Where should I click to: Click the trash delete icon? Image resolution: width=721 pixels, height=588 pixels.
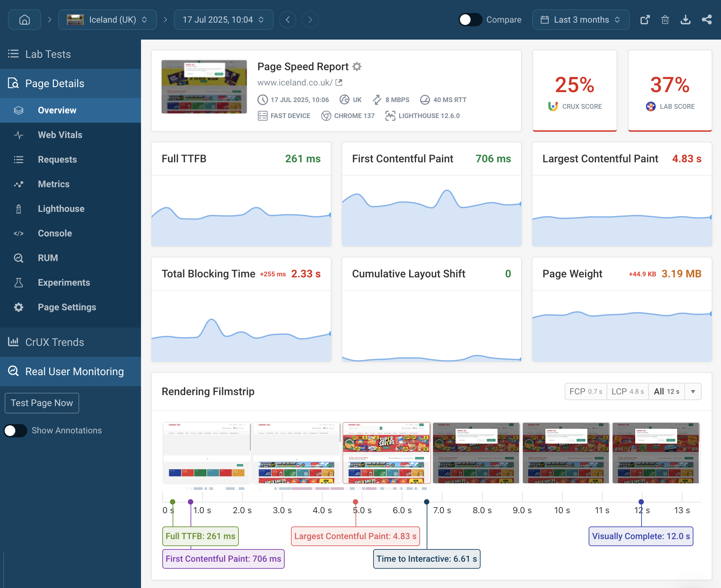pyautogui.click(x=665, y=20)
